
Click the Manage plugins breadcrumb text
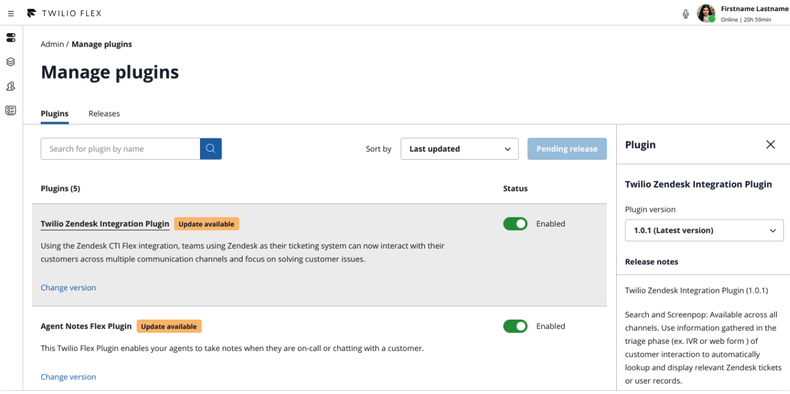(x=102, y=44)
